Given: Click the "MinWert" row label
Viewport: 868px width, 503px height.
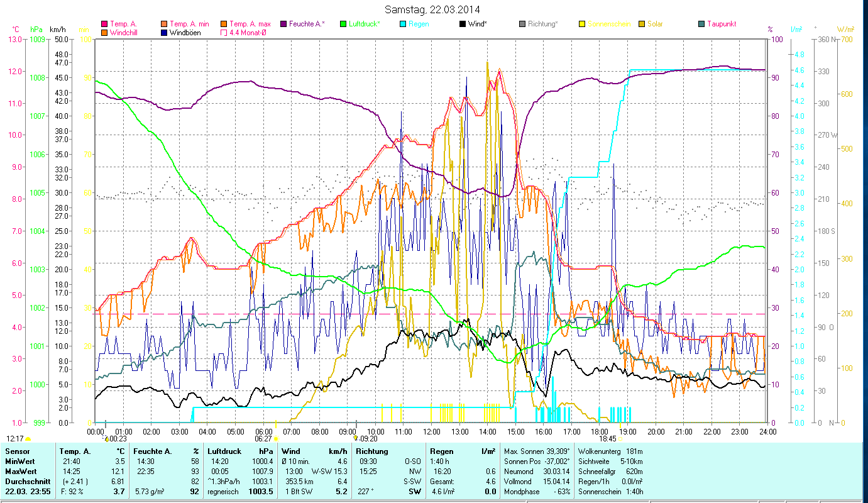Looking at the screenshot, I should click(x=19, y=462).
